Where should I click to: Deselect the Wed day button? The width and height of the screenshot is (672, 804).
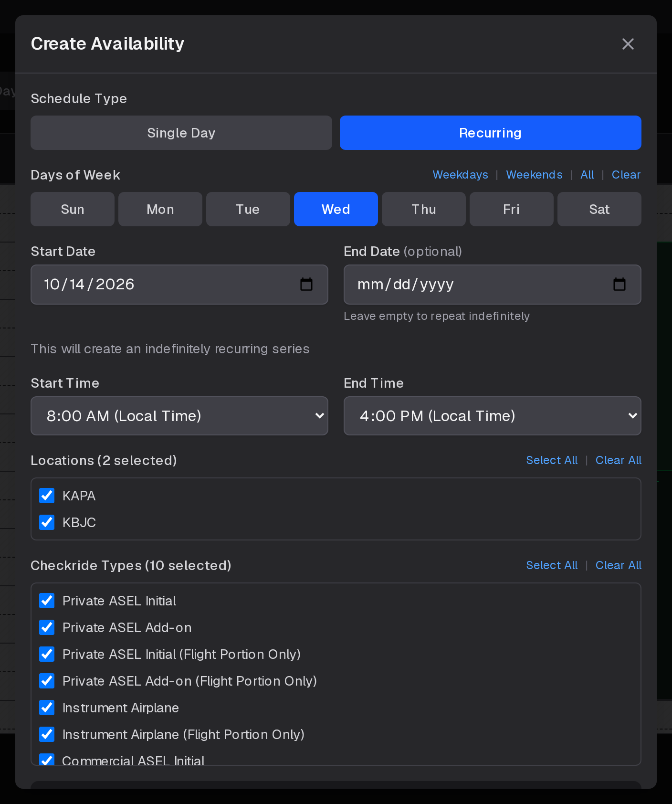pyautogui.click(x=336, y=209)
